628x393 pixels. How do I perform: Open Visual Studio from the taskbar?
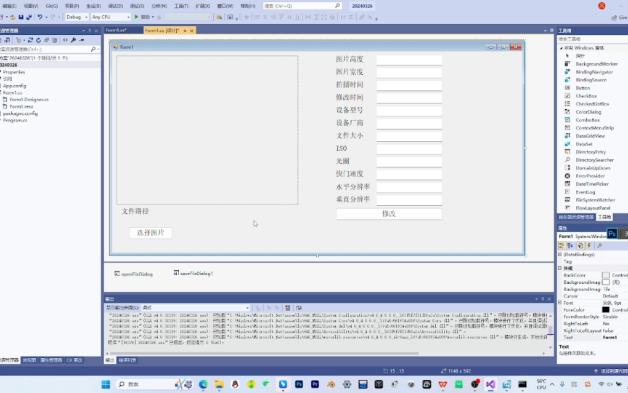491,385
